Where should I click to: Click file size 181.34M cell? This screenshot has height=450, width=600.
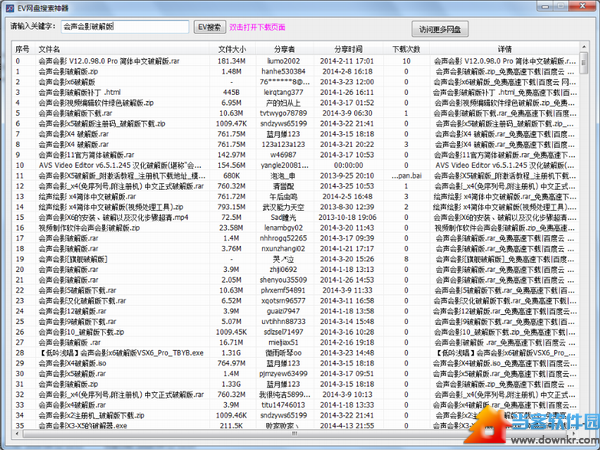pyautogui.click(x=232, y=61)
